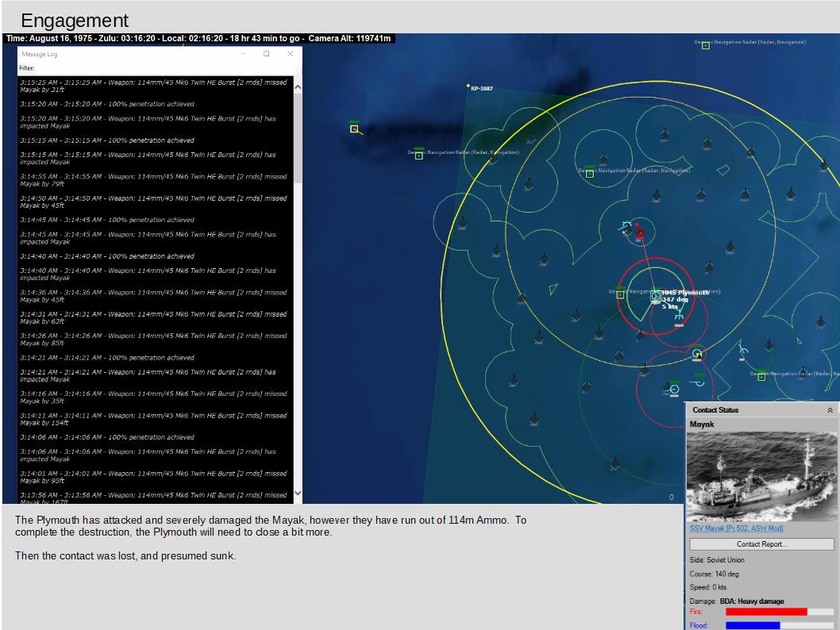Select navigation radar contact inside small green circle
The height and width of the screenshot is (630, 840).
point(590,174)
